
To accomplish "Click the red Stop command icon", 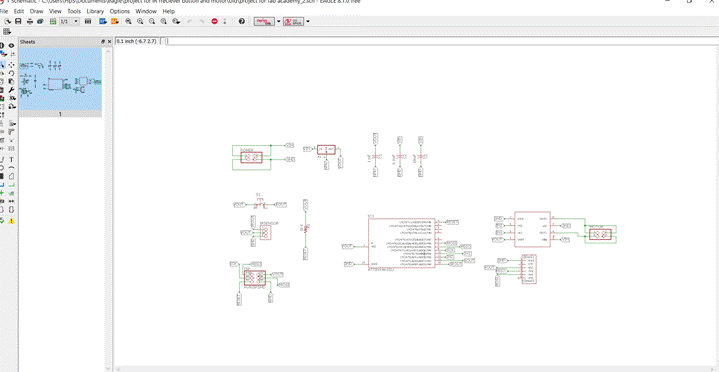I will [x=215, y=21].
